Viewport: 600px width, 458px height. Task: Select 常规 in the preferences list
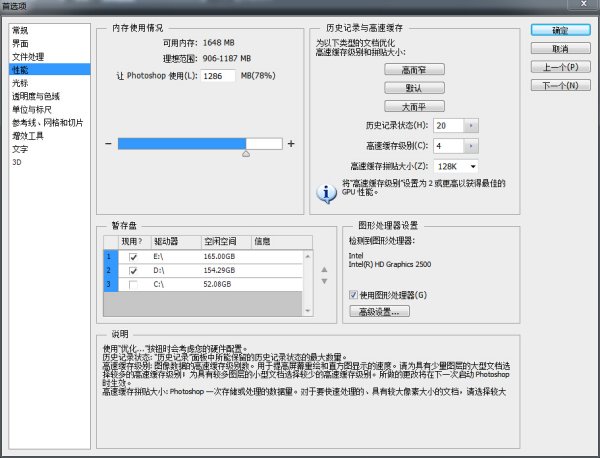49,30
